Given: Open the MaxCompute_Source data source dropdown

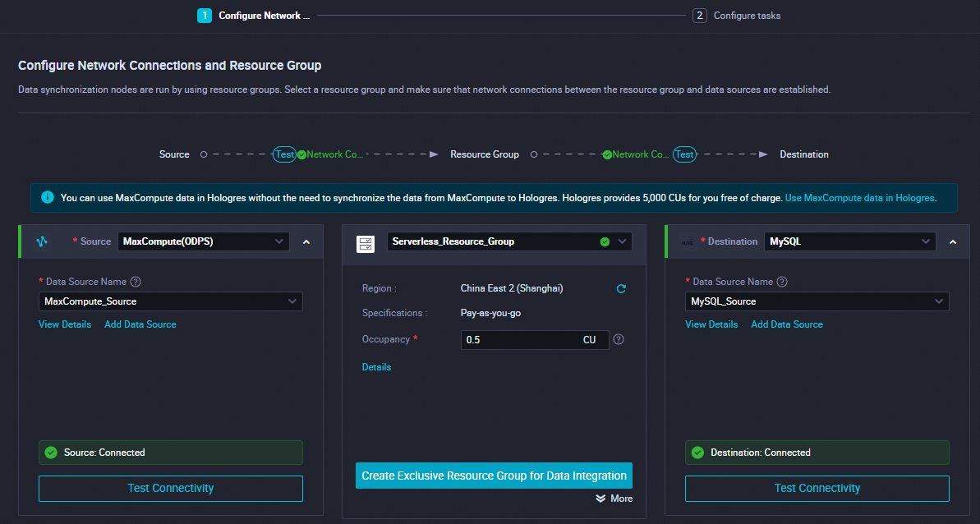Looking at the screenshot, I should [x=171, y=301].
